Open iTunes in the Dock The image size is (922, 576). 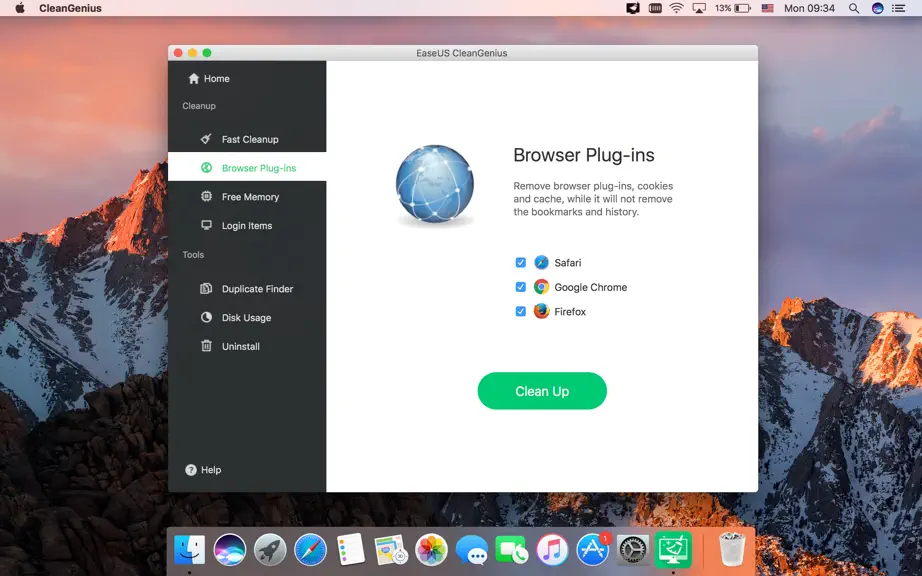point(552,550)
